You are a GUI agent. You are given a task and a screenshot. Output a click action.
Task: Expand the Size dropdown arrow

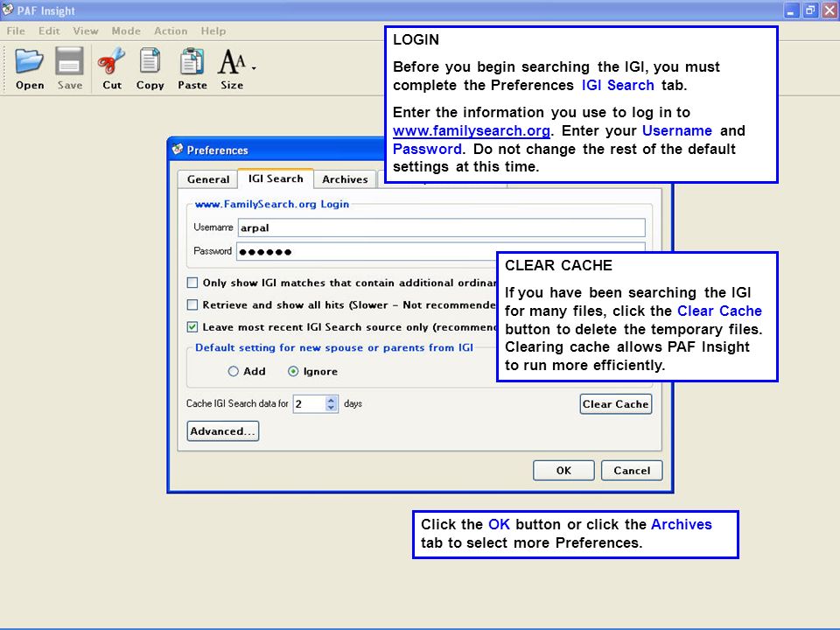point(254,68)
